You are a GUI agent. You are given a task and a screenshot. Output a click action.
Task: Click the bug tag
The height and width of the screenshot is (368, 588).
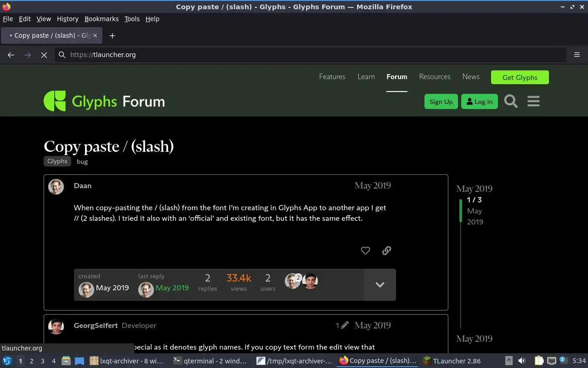82,161
